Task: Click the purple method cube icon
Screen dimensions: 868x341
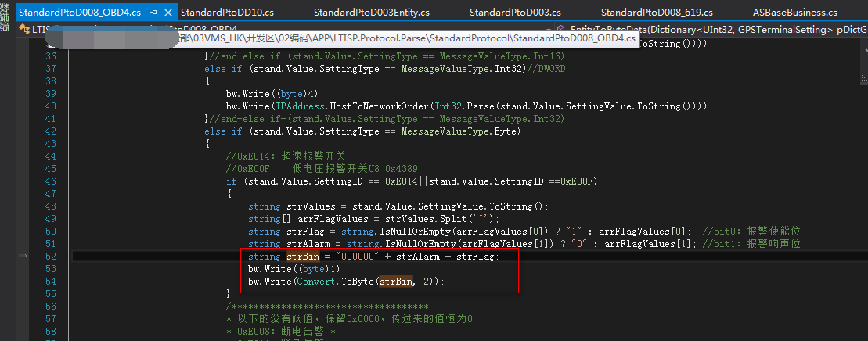Action: coord(560,29)
